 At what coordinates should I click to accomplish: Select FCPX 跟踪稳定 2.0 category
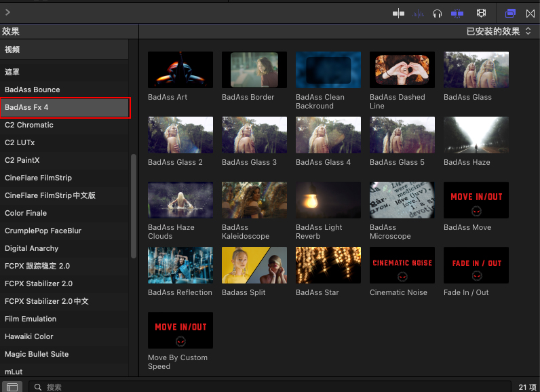pyautogui.click(x=64, y=266)
